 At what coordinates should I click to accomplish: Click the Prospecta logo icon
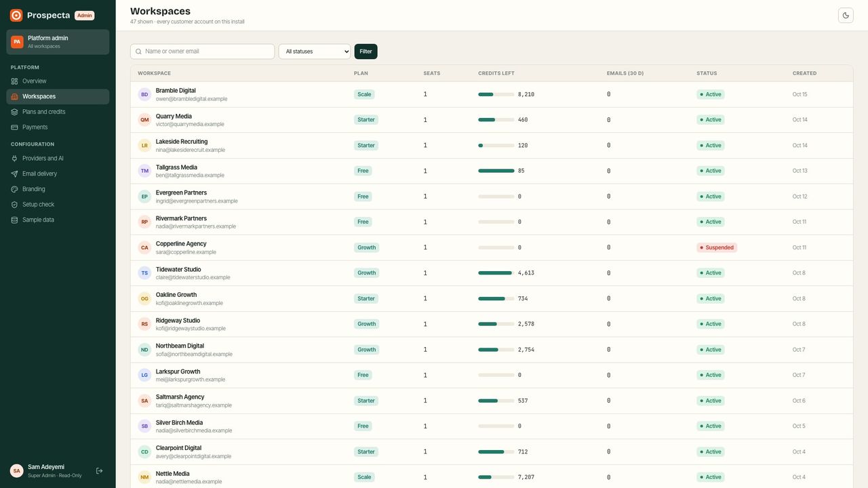[16, 15]
